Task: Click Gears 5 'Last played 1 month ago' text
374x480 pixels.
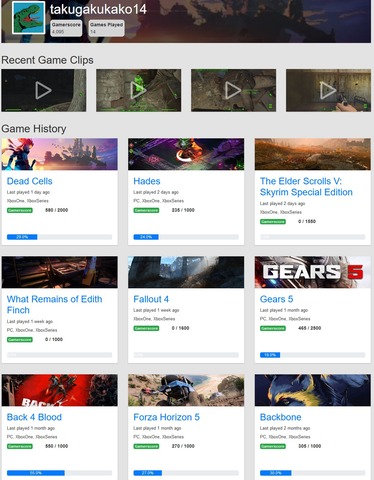Action: [x=284, y=310]
